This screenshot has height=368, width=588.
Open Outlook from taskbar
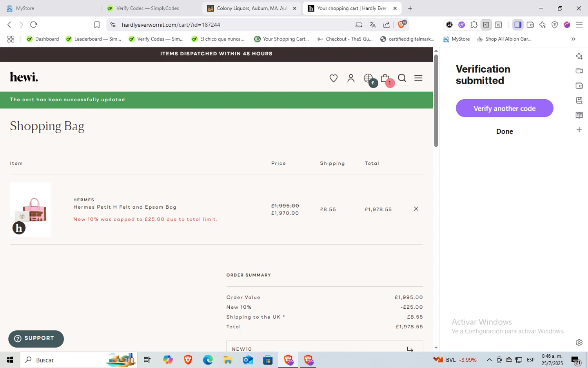coord(248,360)
